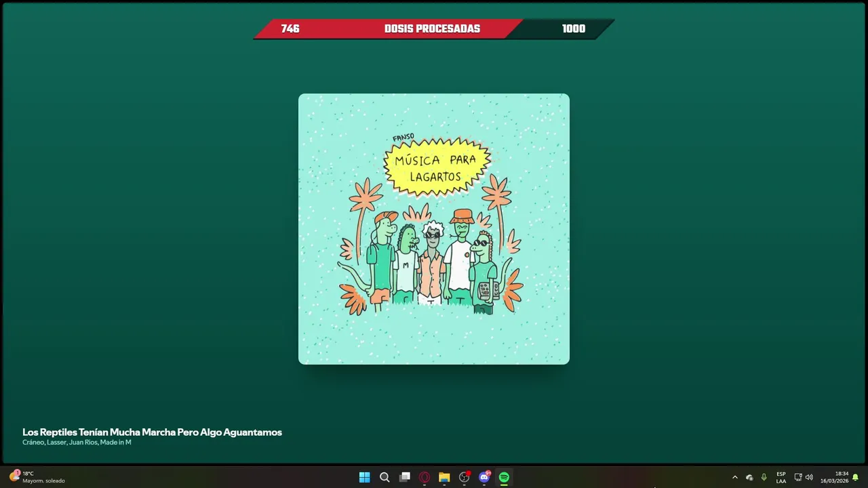Show hidden system tray icons
The width and height of the screenshot is (868, 488).
[x=734, y=477]
